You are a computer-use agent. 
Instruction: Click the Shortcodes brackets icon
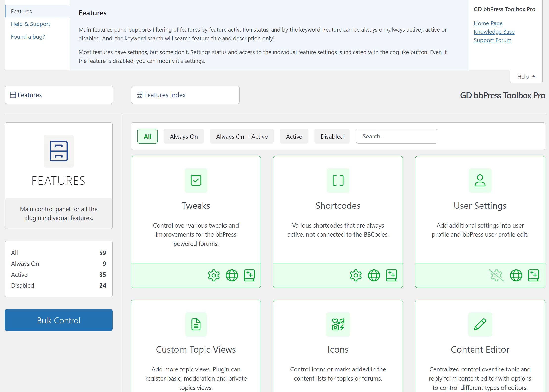338,181
